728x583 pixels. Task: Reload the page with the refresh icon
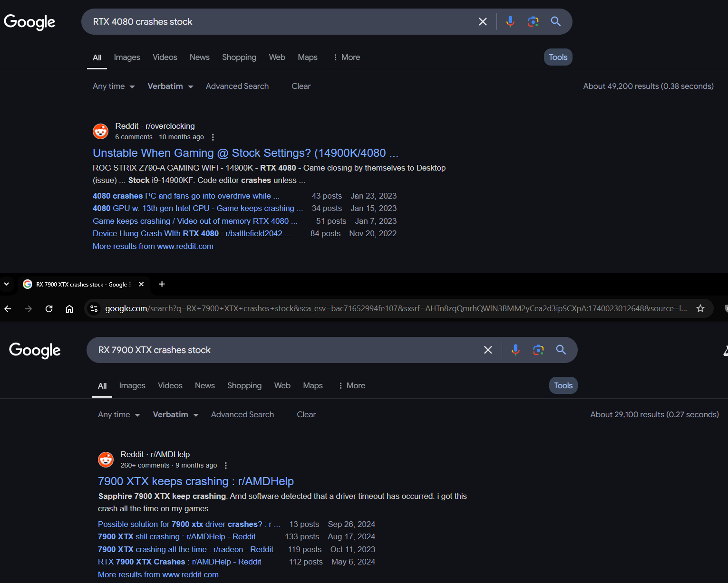(49, 309)
